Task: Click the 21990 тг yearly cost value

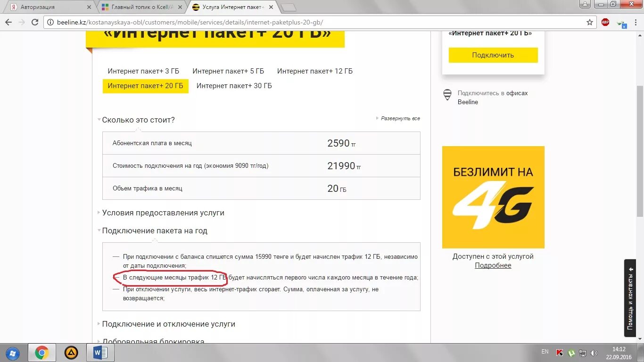Action: [344, 166]
